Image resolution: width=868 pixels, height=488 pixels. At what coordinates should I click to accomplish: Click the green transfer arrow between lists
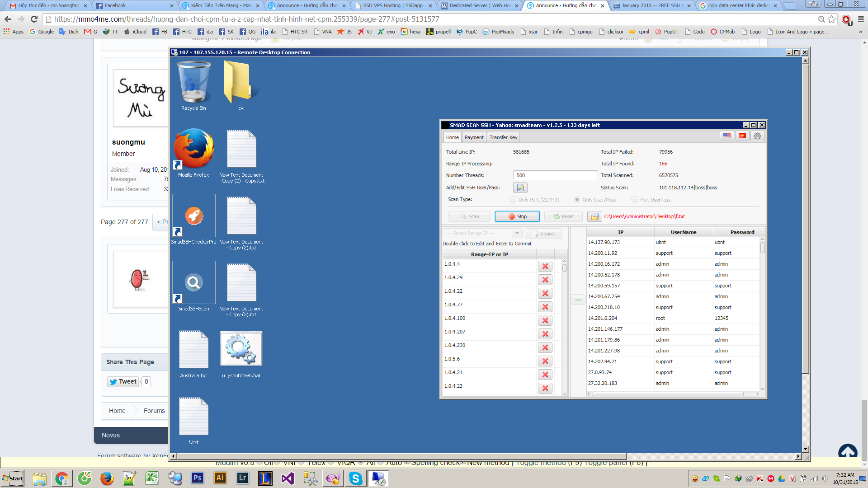[x=578, y=300]
